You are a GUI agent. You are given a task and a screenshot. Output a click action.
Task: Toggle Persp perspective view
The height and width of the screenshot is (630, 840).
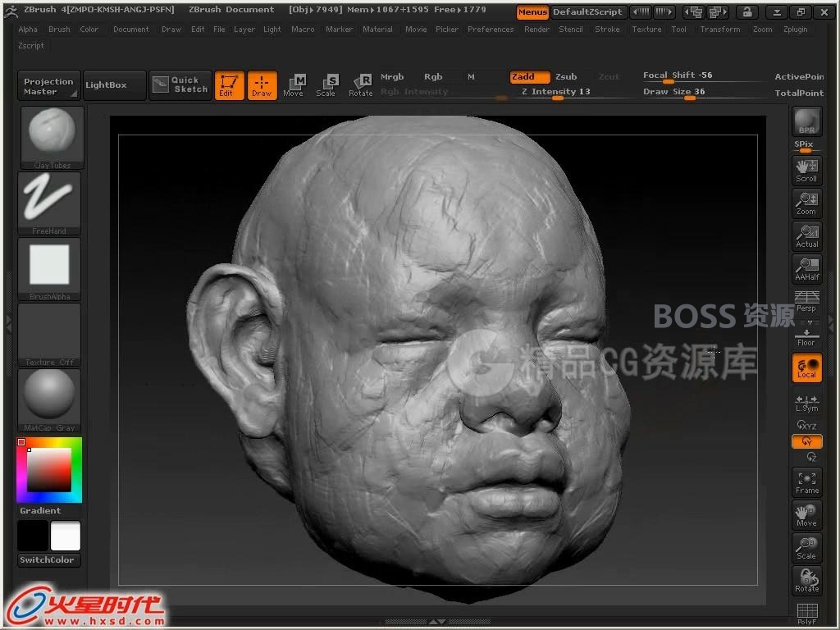coord(807,302)
